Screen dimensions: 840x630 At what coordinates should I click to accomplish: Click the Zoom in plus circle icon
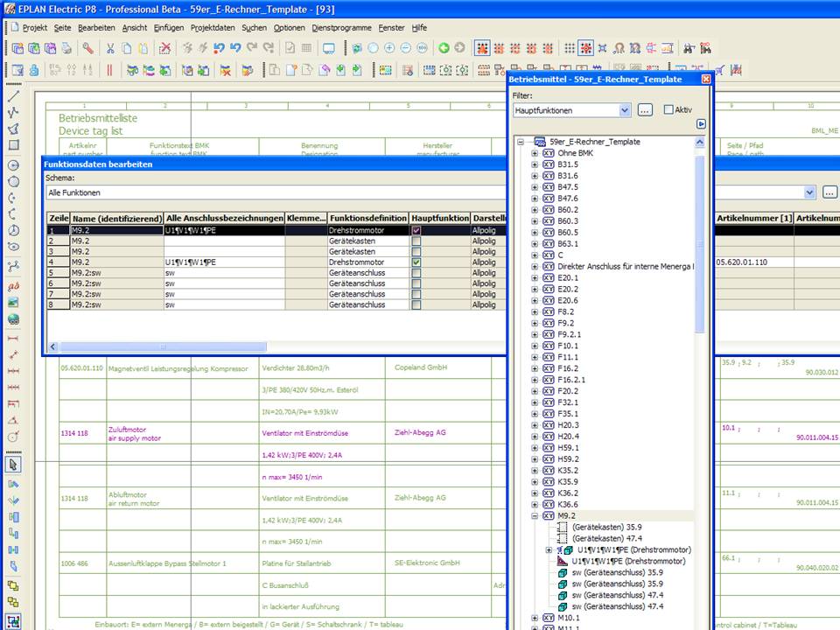tap(389, 48)
